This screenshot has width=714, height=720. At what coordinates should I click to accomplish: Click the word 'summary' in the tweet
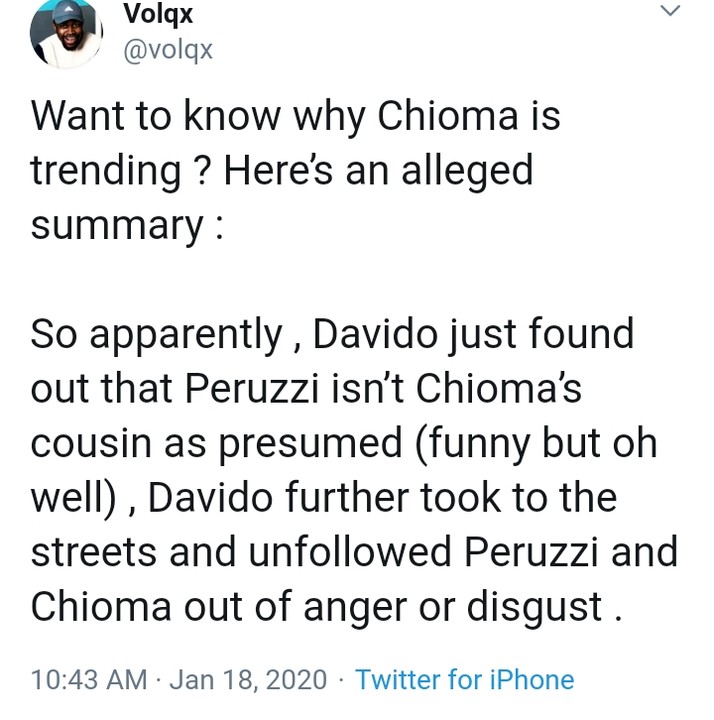(116, 226)
